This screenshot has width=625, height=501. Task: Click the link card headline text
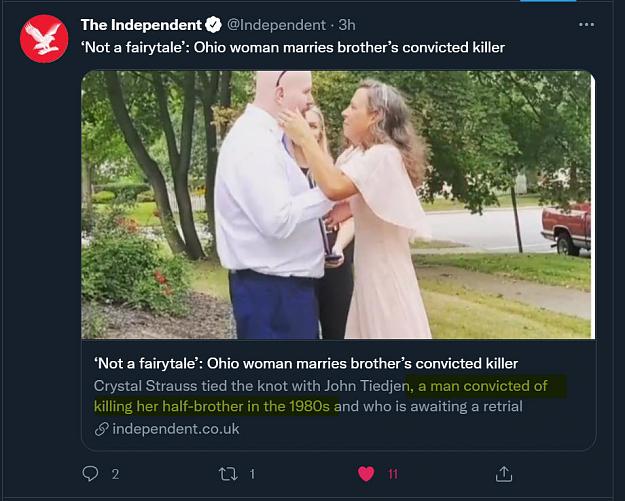306,363
